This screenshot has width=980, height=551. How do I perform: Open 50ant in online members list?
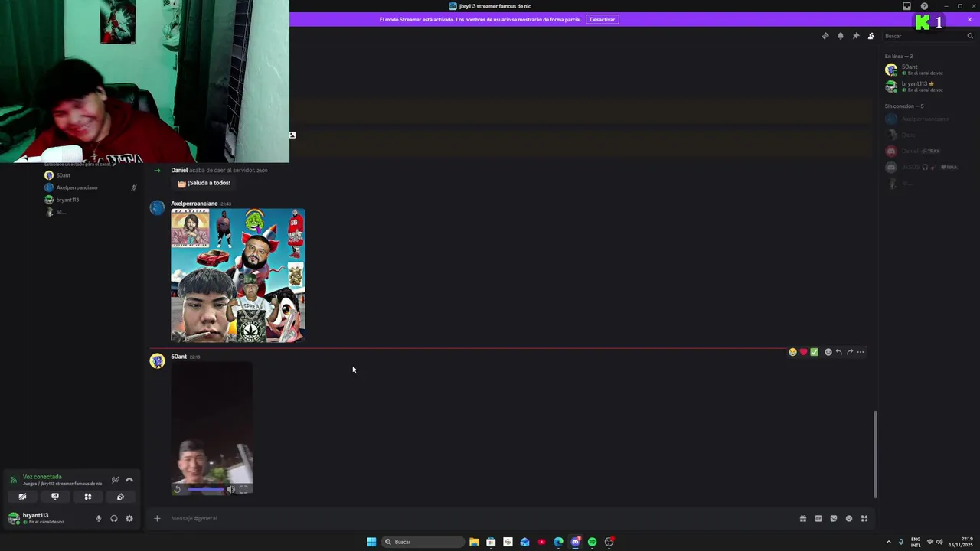929,70
